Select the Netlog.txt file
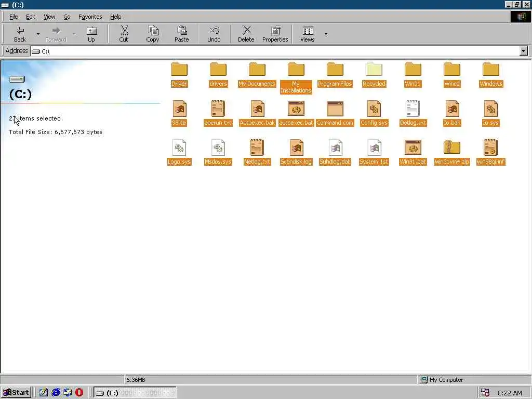Screen dimensions: 532x399 point(257,153)
